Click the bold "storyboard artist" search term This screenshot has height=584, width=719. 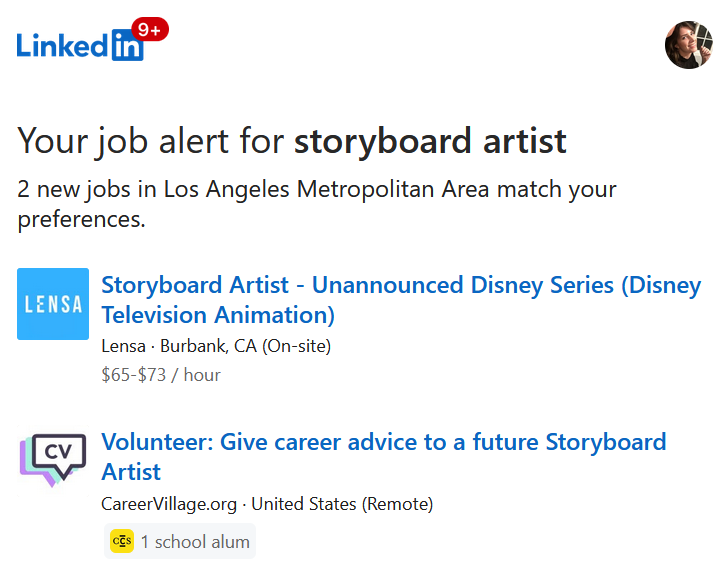[430, 140]
